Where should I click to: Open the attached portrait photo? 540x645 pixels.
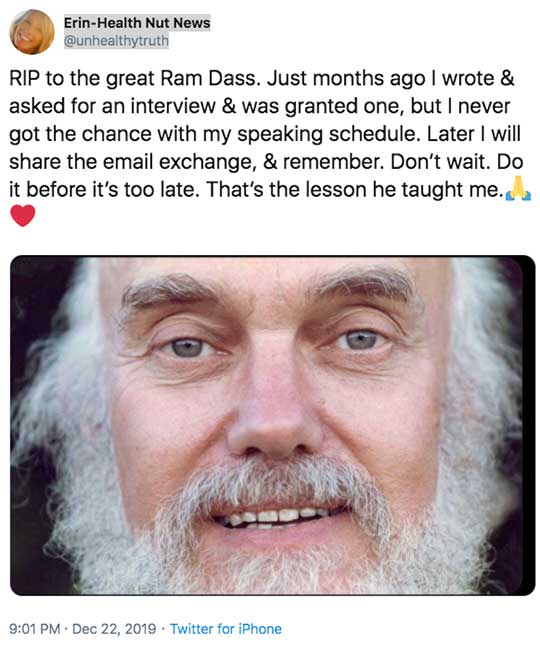click(273, 425)
